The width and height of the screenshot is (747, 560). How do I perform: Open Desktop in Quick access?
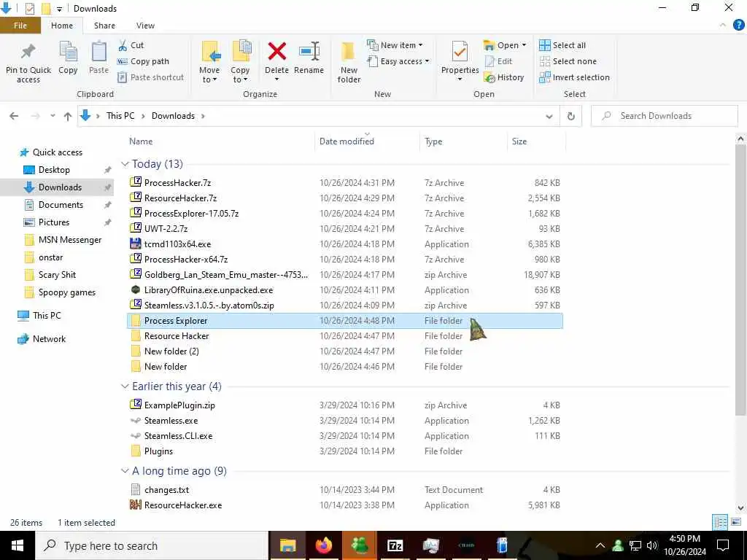click(54, 170)
